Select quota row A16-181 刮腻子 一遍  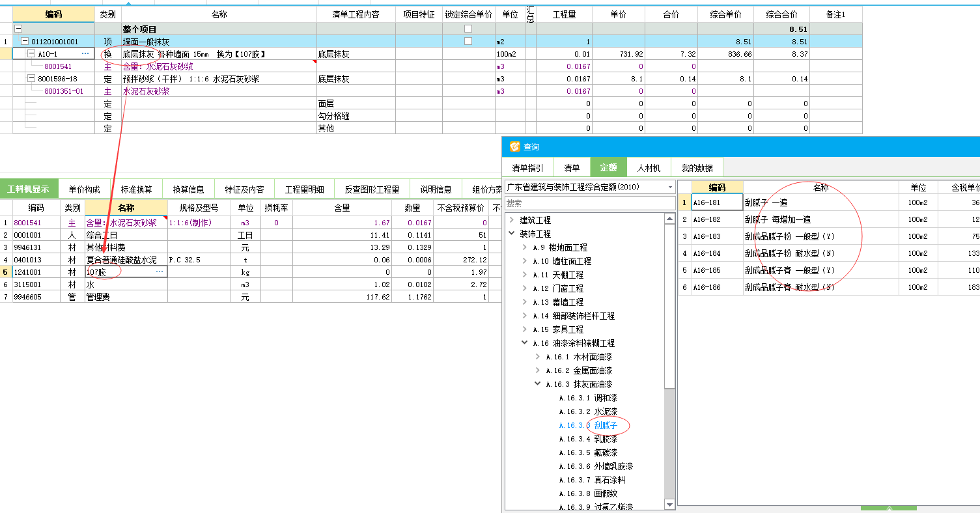[829, 202]
